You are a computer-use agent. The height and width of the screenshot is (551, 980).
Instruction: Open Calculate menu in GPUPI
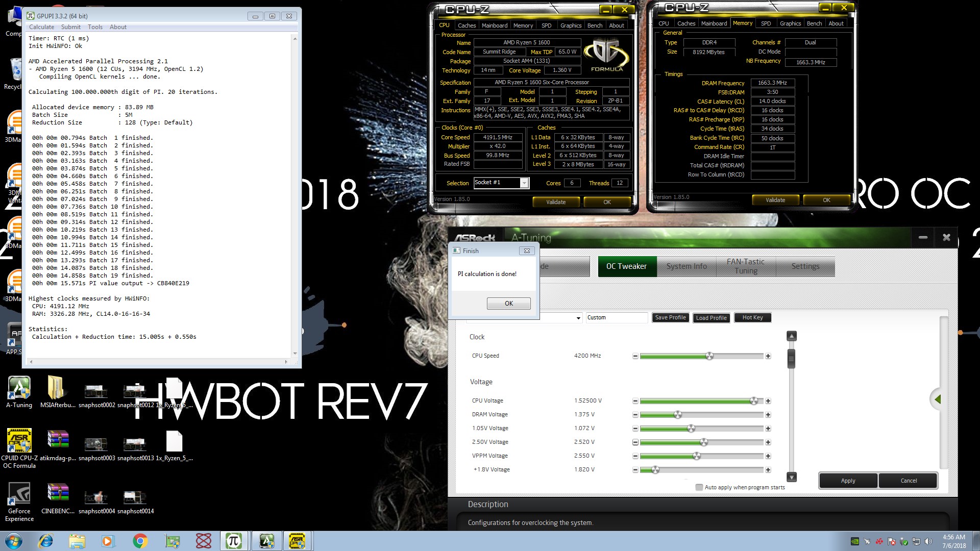tap(41, 27)
